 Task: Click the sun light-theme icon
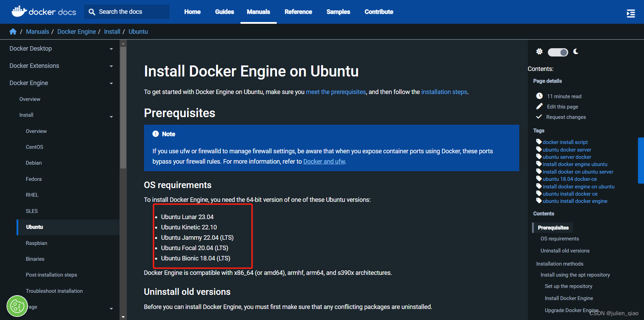click(539, 52)
